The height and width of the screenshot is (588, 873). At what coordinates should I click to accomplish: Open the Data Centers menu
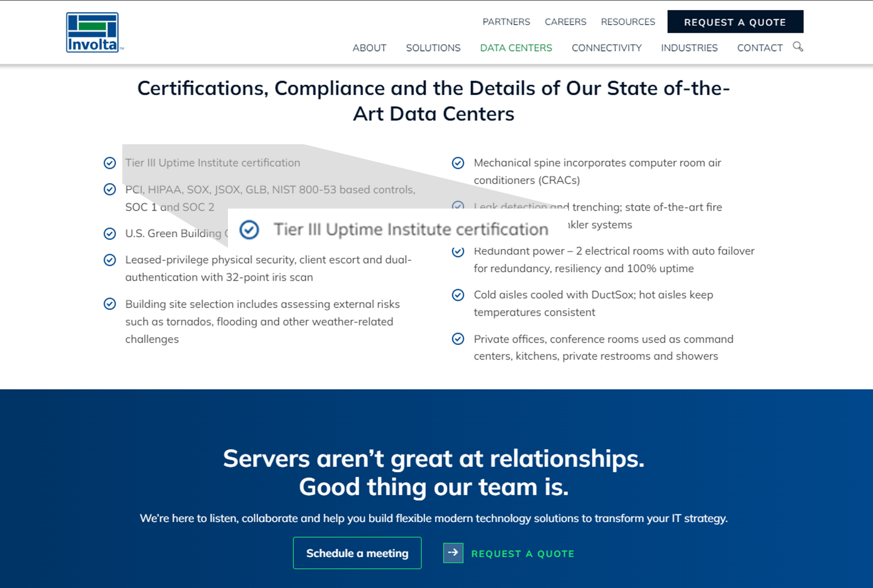[x=516, y=48]
